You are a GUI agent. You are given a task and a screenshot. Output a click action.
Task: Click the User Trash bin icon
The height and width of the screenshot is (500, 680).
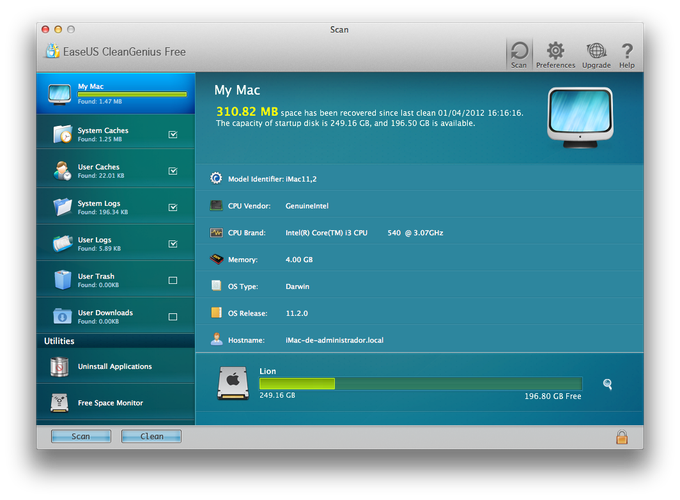62,280
